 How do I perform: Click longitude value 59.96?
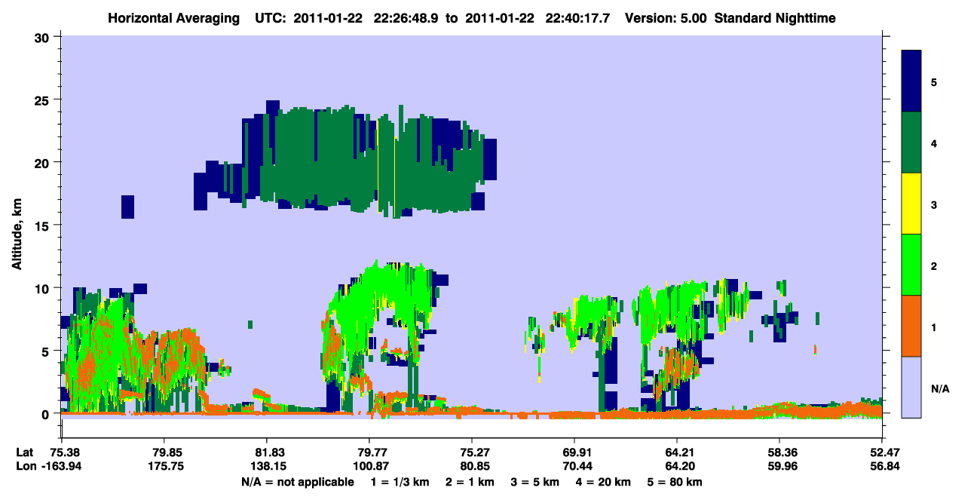tap(779, 466)
